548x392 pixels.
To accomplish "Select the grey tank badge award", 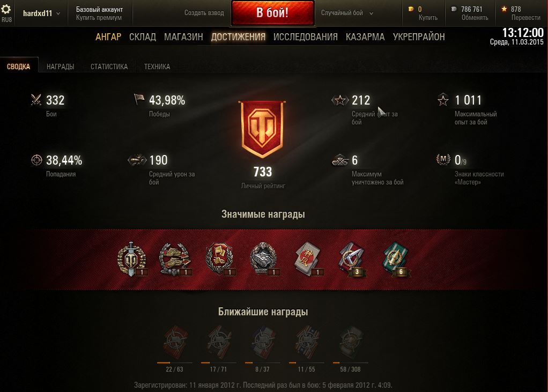I will (263, 259).
